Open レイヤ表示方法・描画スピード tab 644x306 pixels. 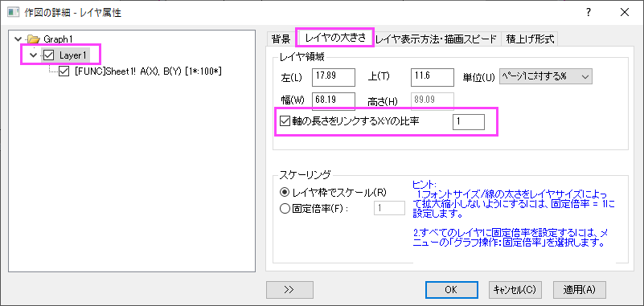pos(437,39)
